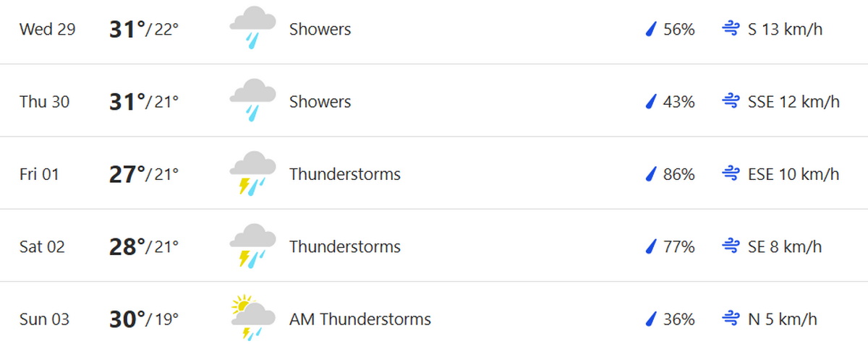Click the wind icon beside N 5 km/h
This screenshot has width=868, height=349.
(x=731, y=319)
